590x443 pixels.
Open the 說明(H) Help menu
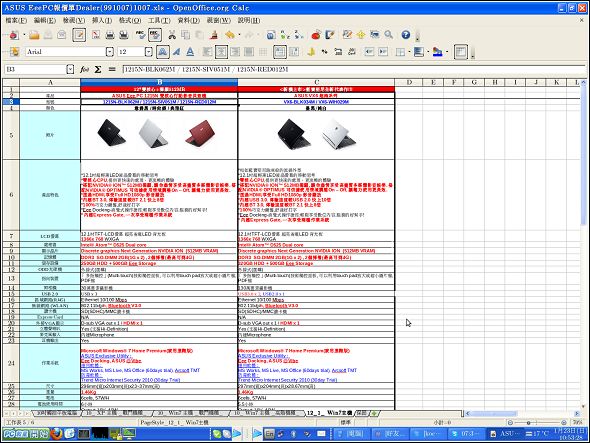(x=249, y=20)
